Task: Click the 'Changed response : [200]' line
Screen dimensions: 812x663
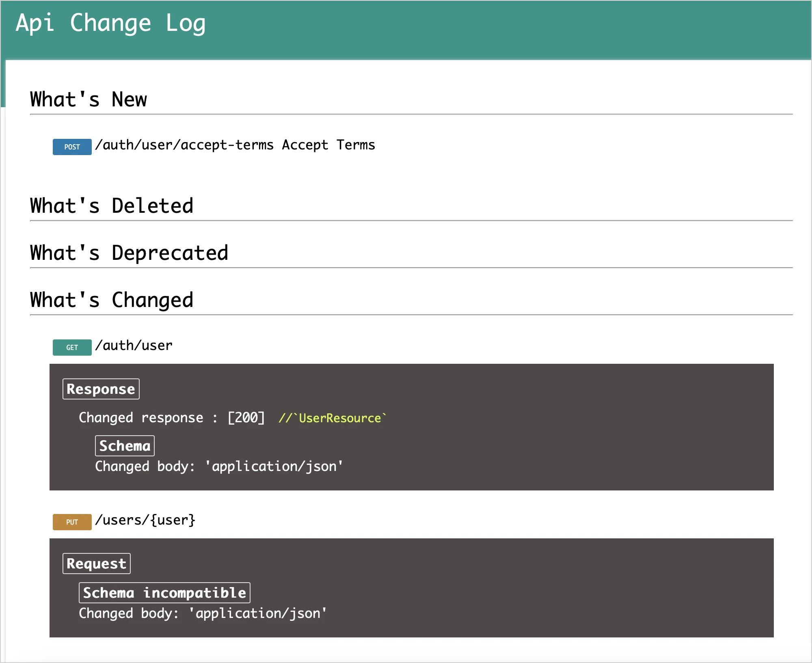Action: (x=172, y=418)
